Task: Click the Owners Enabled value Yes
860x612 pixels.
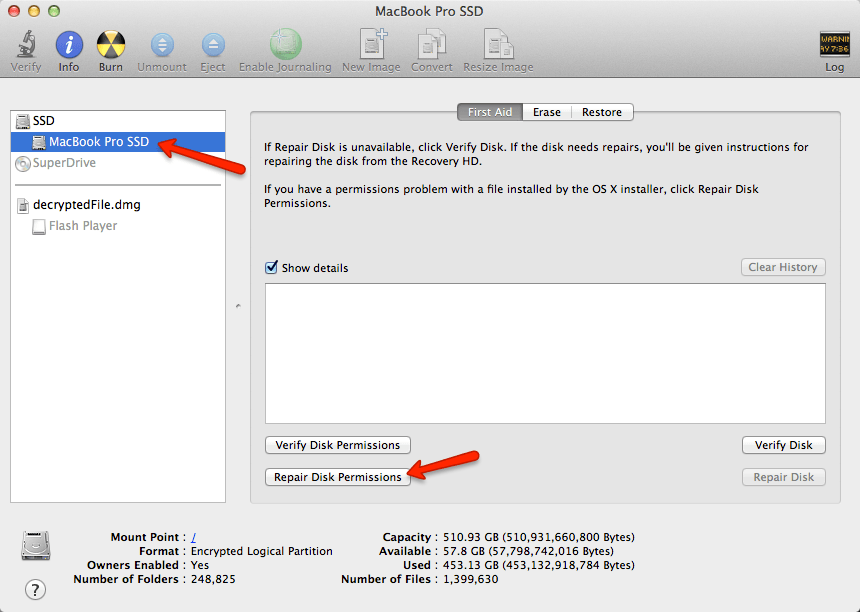Action: pyautogui.click(x=200, y=565)
